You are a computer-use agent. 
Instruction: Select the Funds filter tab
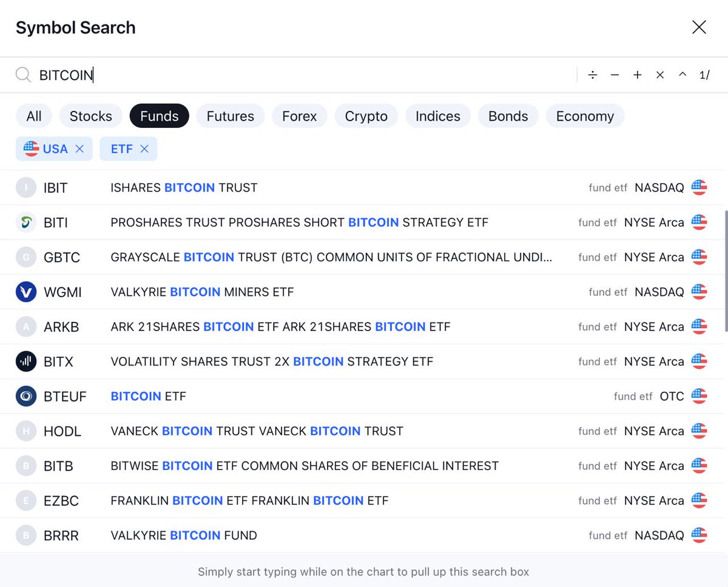coord(160,116)
